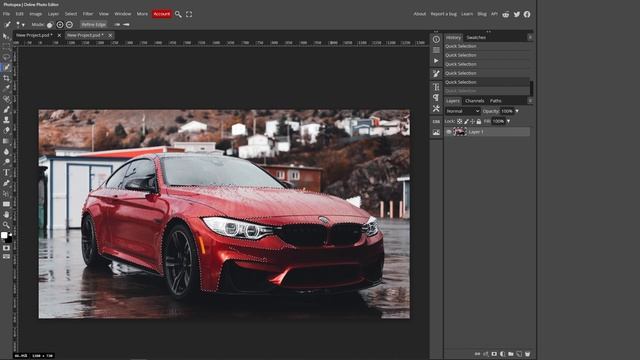Open the Layers panel options menu
This screenshot has width=640, height=360.
[530, 100]
